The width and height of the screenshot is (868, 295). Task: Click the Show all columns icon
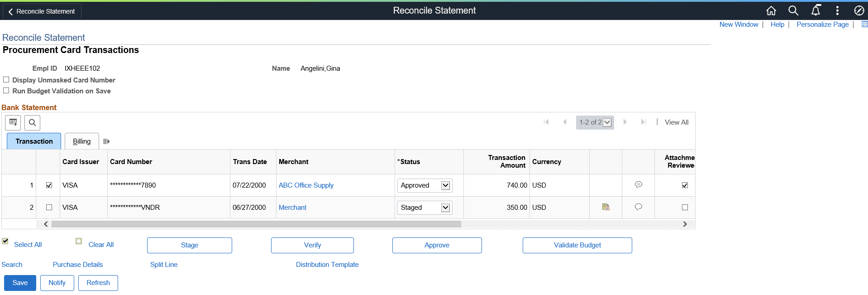pos(106,141)
